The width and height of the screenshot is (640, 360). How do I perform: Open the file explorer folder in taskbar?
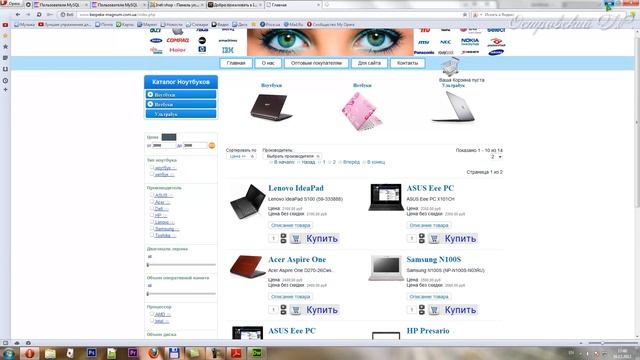50,353
